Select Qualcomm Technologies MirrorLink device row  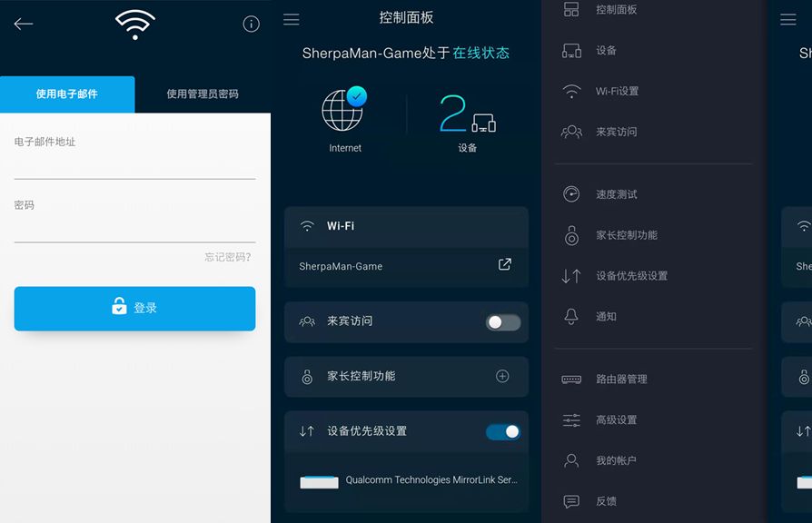pyautogui.click(x=407, y=481)
